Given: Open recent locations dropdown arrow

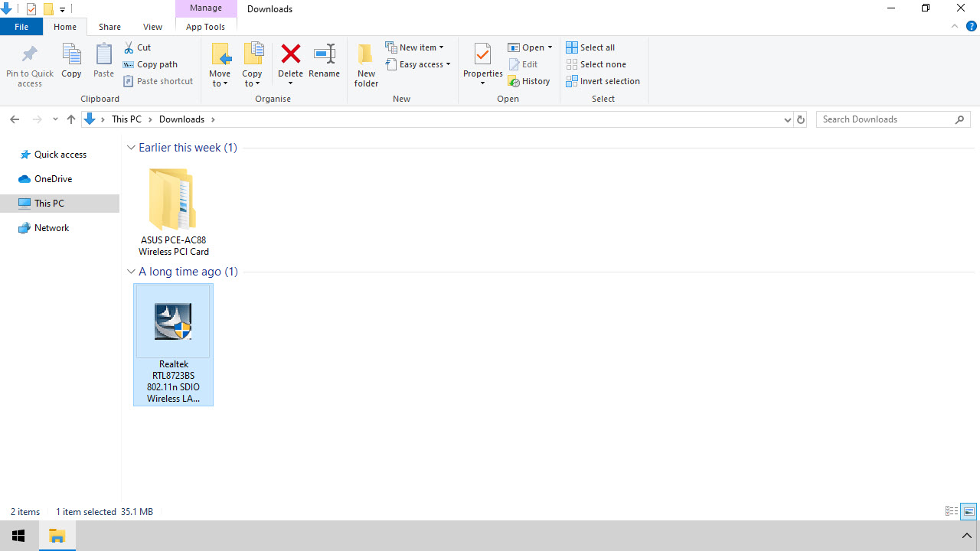Looking at the screenshot, I should [55, 119].
